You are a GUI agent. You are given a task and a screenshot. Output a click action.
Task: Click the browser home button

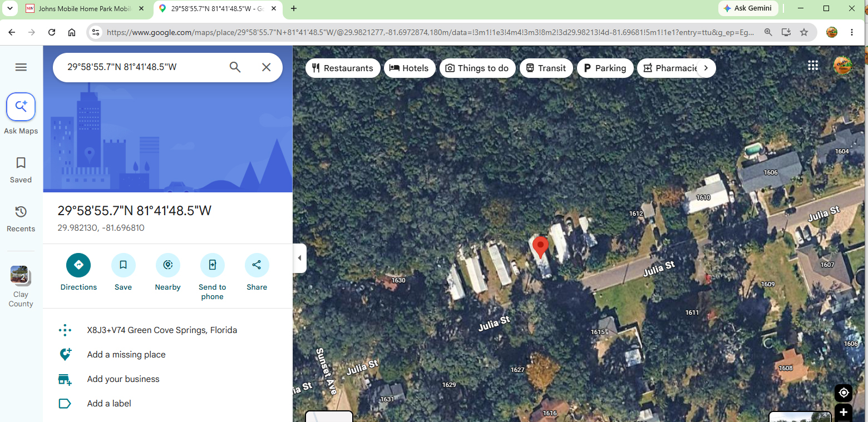(72, 32)
